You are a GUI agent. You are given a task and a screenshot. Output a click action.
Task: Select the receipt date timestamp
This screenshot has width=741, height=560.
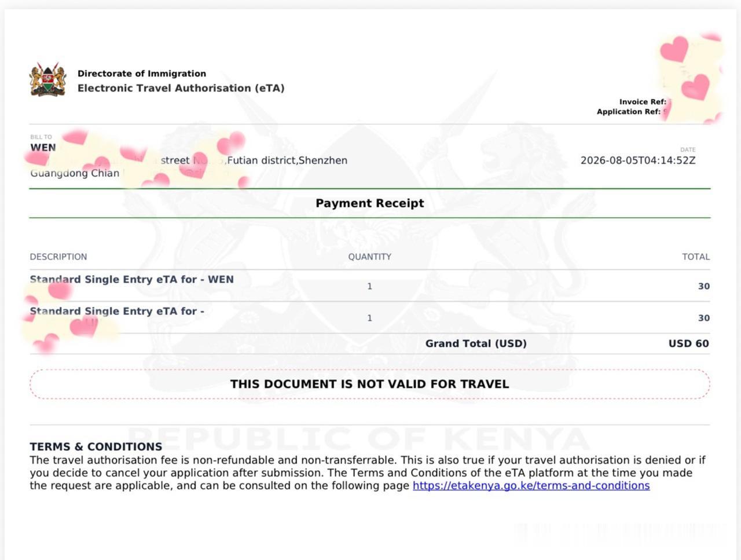[x=638, y=160]
